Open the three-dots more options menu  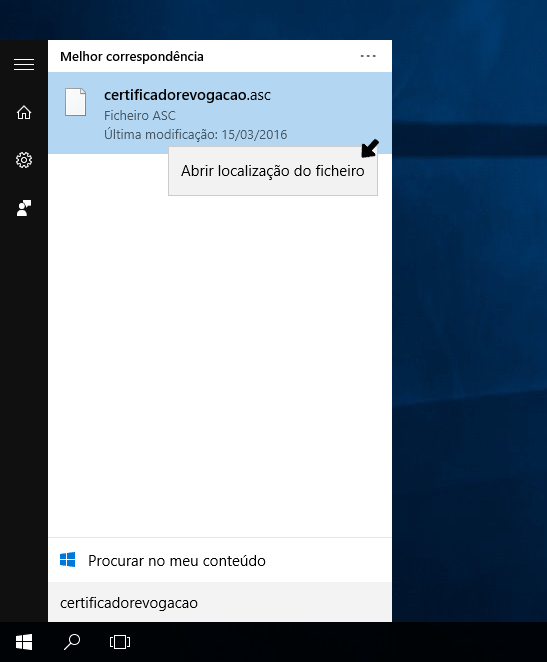pyautogui.click(x=368, y=56)
